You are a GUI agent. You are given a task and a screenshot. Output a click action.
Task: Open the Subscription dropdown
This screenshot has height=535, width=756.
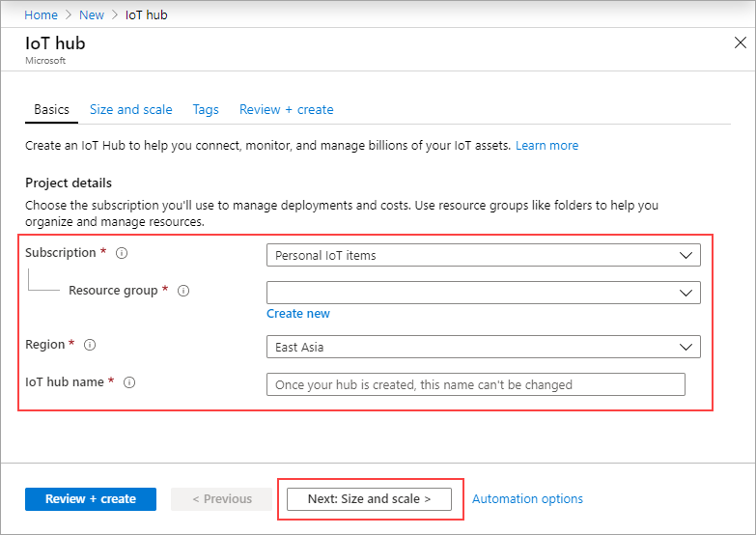point(483,255)
